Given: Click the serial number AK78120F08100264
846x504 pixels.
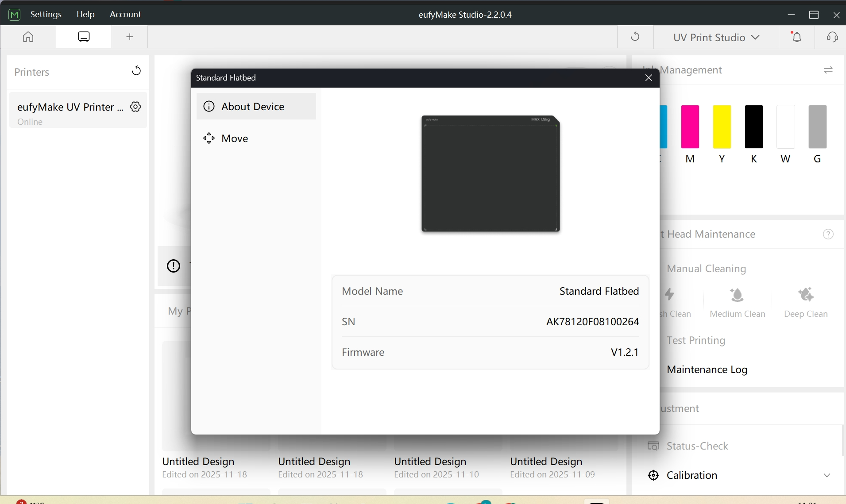Looking at the screenshot, I should pos(592,322).
